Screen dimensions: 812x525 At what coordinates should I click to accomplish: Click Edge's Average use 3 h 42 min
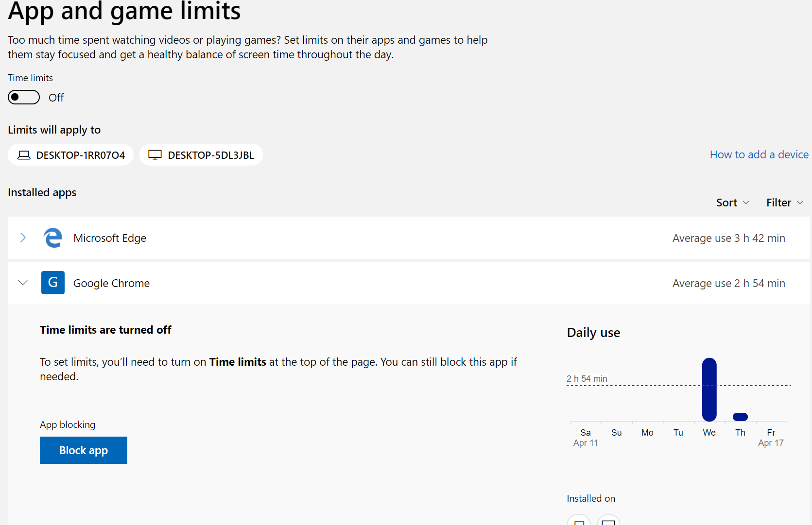click(x=728, y=238)
